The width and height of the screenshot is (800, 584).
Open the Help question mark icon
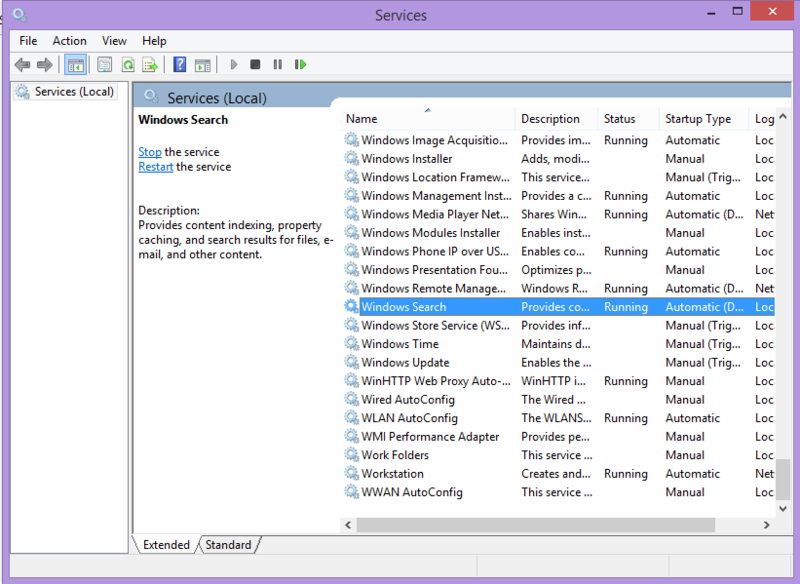pyautogui.click(x=180, y=65)
